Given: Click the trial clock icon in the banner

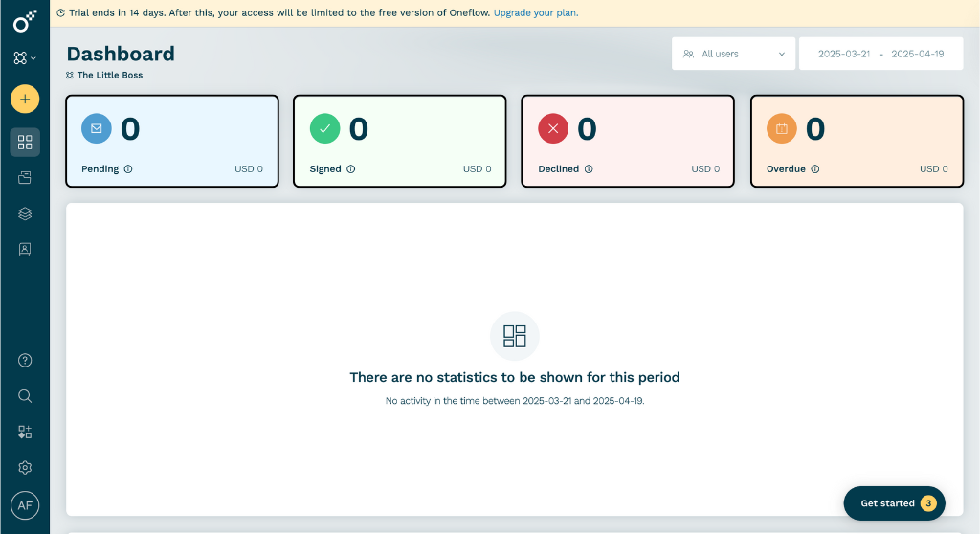Looking at the screenshot, I should click(x=61, y=12).
